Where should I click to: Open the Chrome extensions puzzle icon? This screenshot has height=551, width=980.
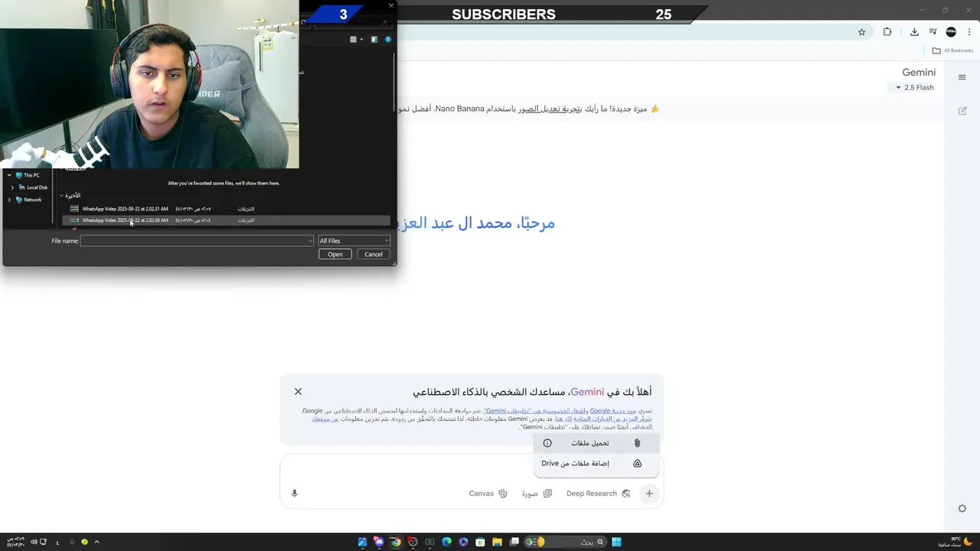[887, 32]
